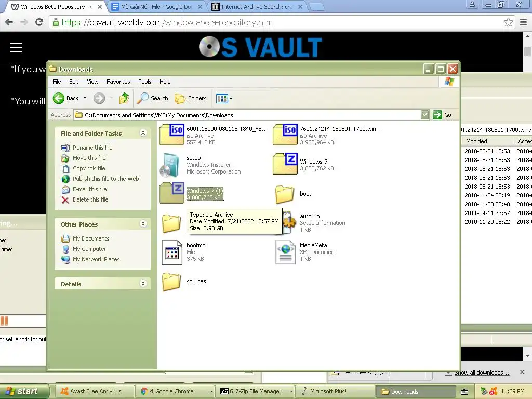Click the Back arrow in Explorer toolbar
Screen dimensions: 532x399
coord(59,98)
